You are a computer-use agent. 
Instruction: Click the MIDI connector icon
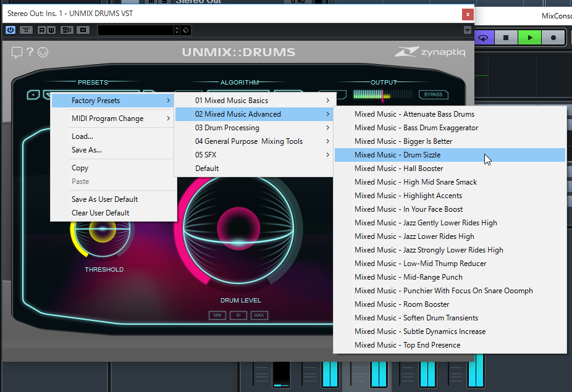43,52
